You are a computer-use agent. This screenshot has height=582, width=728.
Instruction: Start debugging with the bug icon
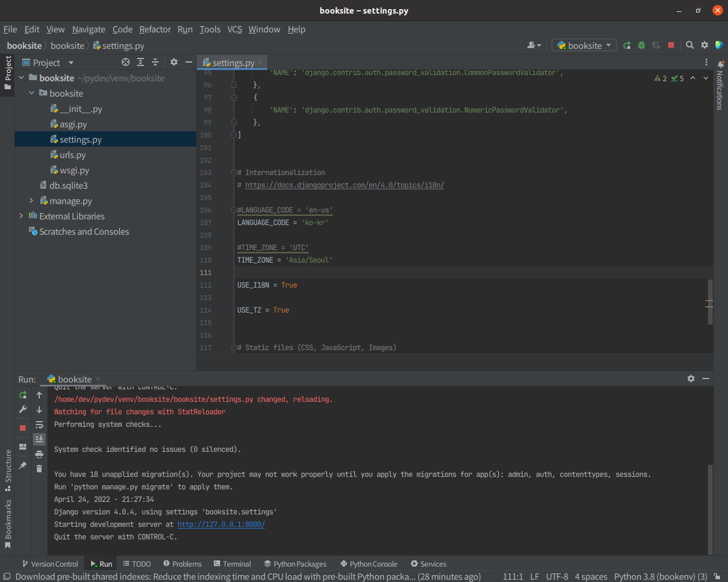[642, 45]
